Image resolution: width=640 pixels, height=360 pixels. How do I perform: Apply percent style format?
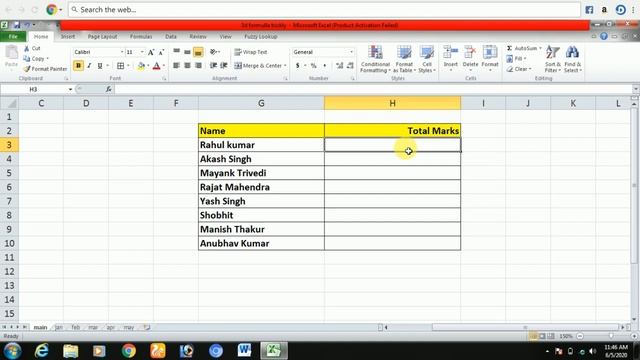coord(313,66)
